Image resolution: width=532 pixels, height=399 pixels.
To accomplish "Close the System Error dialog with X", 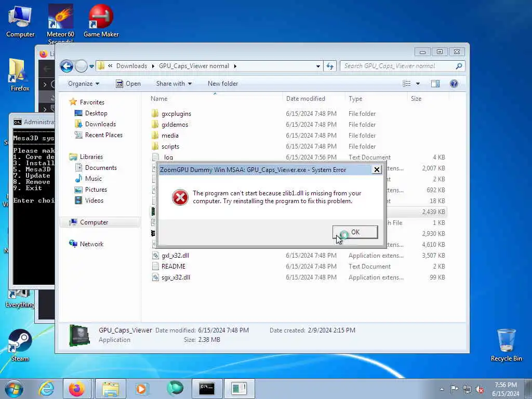I will [377, 170].
